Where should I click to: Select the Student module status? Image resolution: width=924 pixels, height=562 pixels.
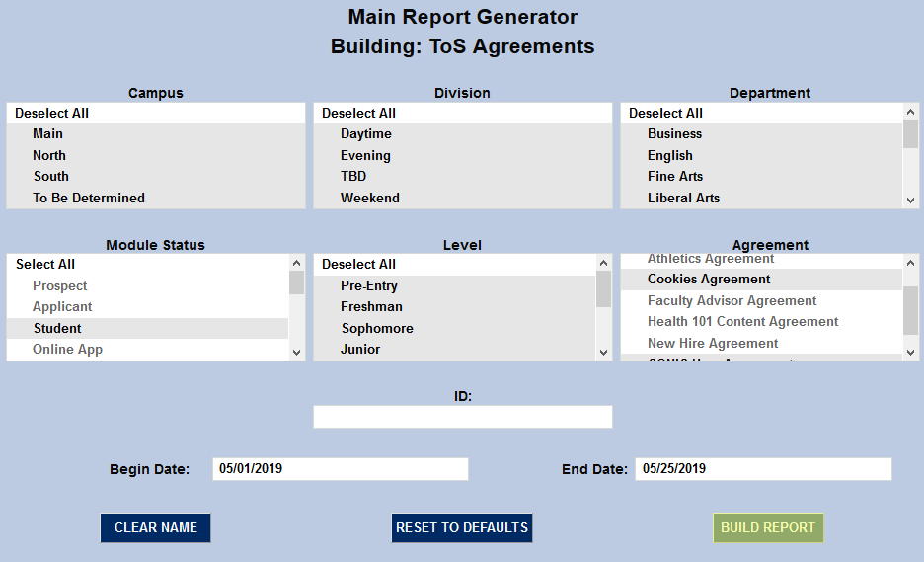pos(57,328)
